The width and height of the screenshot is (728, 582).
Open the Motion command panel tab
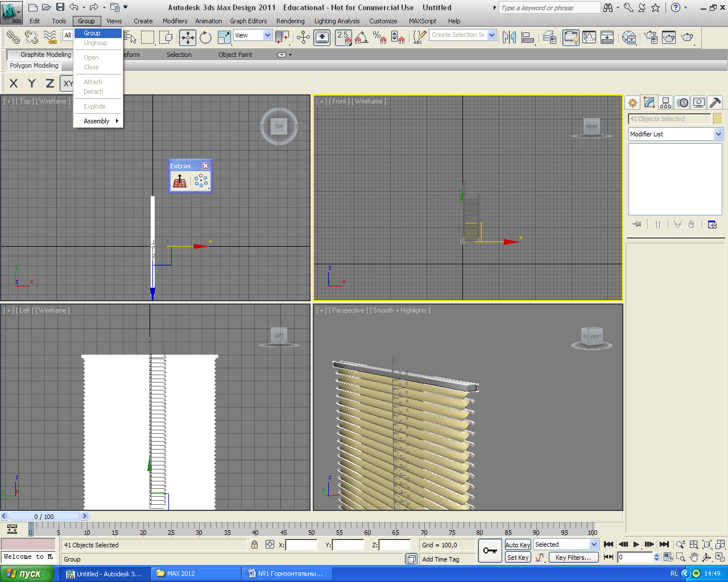click(x=682, y=103)
